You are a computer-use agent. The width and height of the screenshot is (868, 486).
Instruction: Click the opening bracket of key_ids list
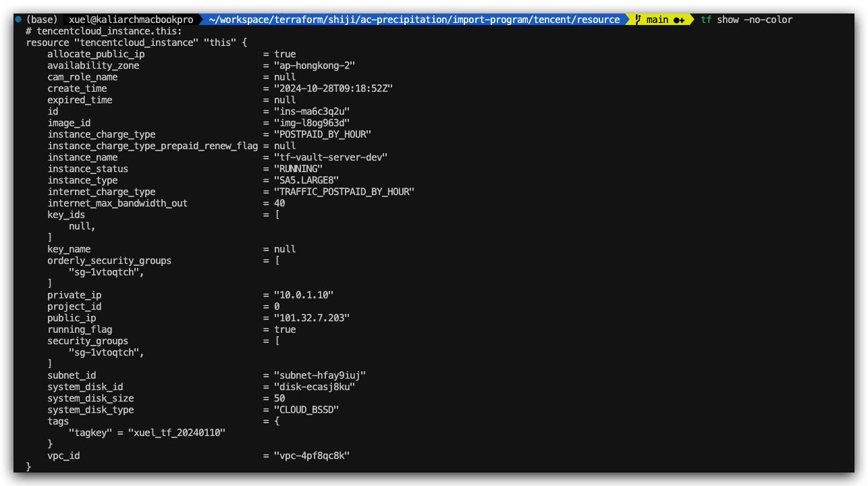coord(277,215)
